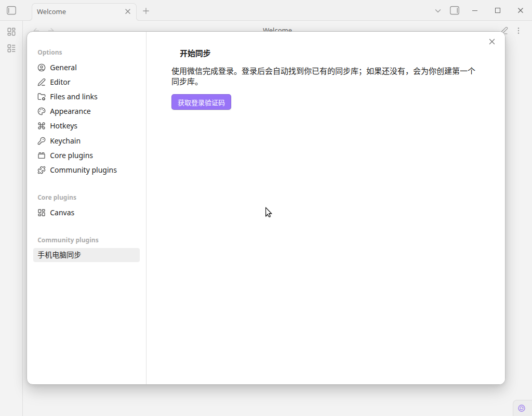Screen dimensions: 532x416
Task: Click the Keychain key icon
Action: point(42,141)
